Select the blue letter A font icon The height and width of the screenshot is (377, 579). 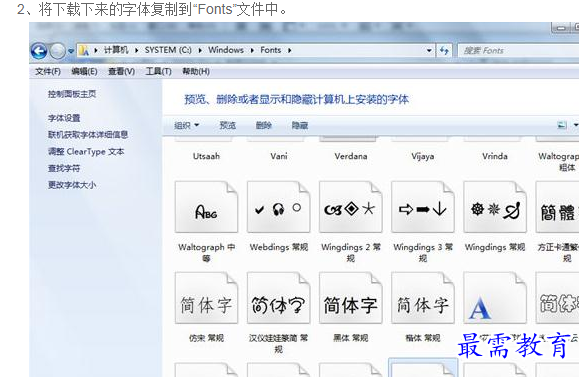(495, 298)
